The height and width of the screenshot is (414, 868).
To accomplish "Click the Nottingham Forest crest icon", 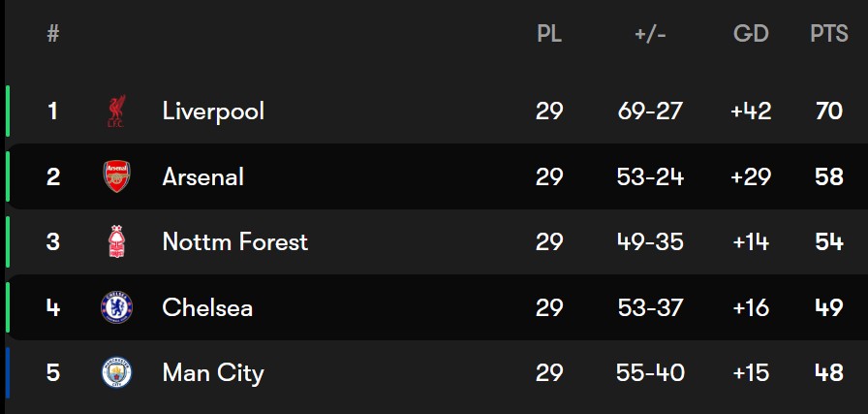I will tap(117, 241).
